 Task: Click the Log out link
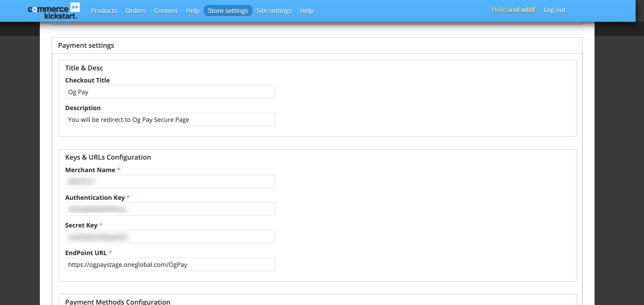pyautogui.click(x=555, y=10)
